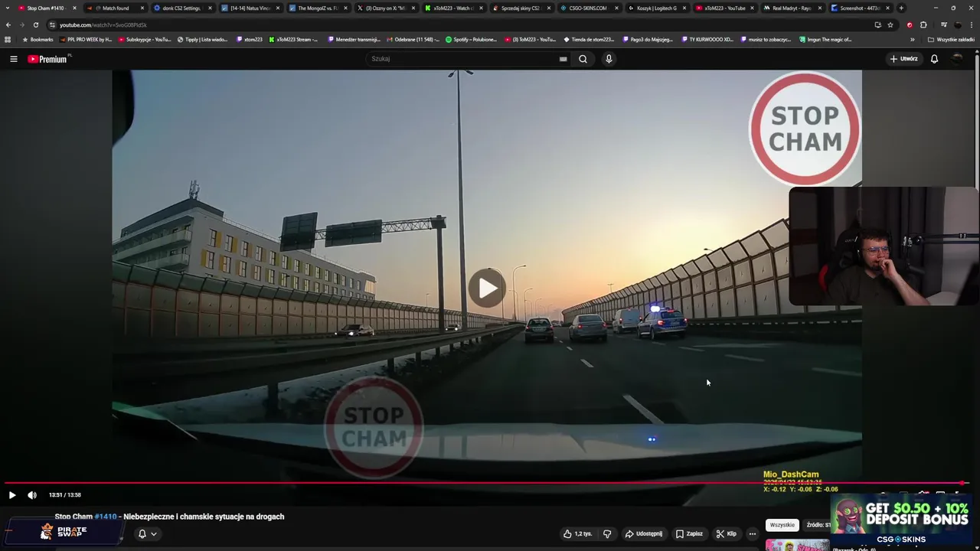Open the apps grid in bookmarks bar
980x551 pixels.
click(x=8, y=39)
